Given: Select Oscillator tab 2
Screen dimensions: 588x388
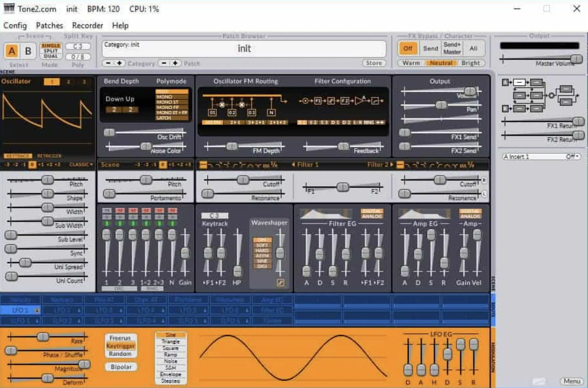Looking at the screenshot, I should 68,82.
